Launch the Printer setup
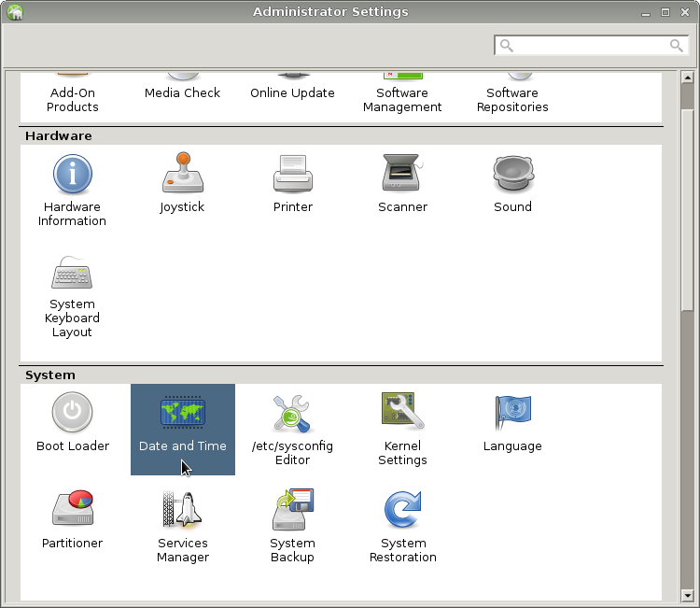Screen dimensions: 700x608 click(293, 183)
